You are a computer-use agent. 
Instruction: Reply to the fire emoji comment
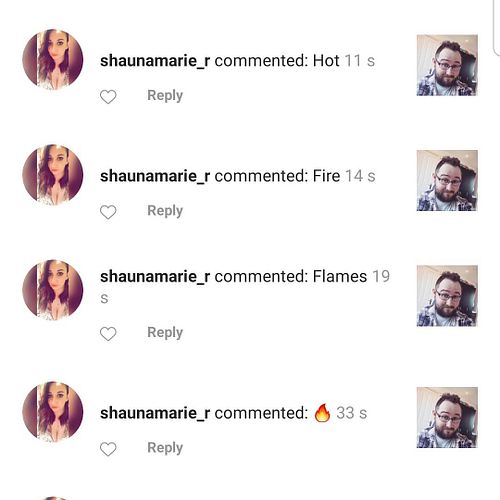click(165, 448)
